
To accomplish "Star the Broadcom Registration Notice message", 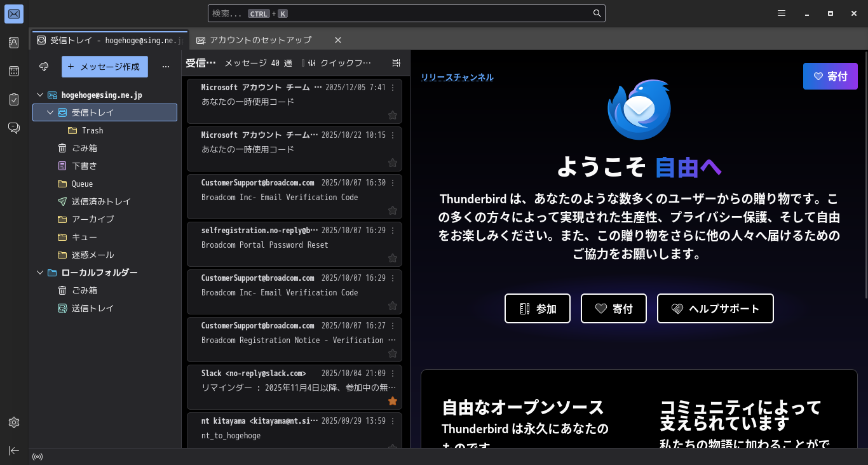I will [393, 353].
